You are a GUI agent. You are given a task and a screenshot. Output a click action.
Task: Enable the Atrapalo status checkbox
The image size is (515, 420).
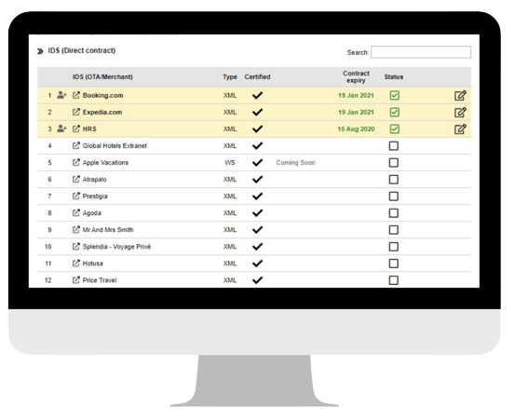tap(394, 180)
